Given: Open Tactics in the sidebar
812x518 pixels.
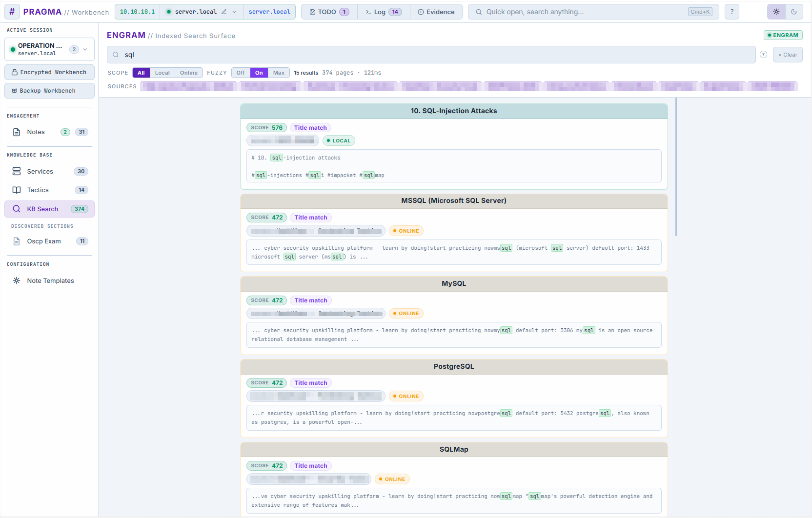Looking at the screenshot, I should [50, 190].
